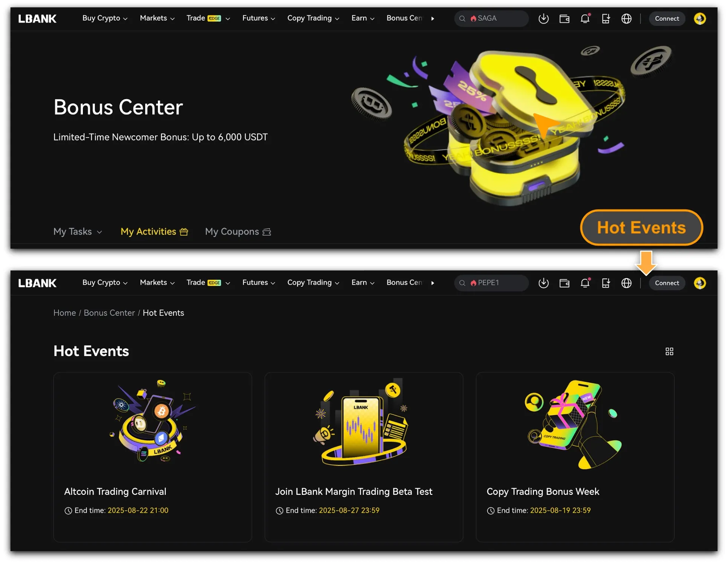Image resolution: width=728 pixels, height=565 pixels.
Task: Expand the Buy Crypto dropdown in top navbar
Action: tap(105, 18)
